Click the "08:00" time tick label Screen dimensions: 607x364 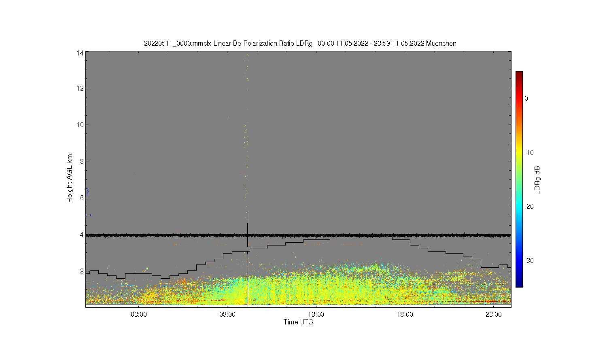point(227,315)
